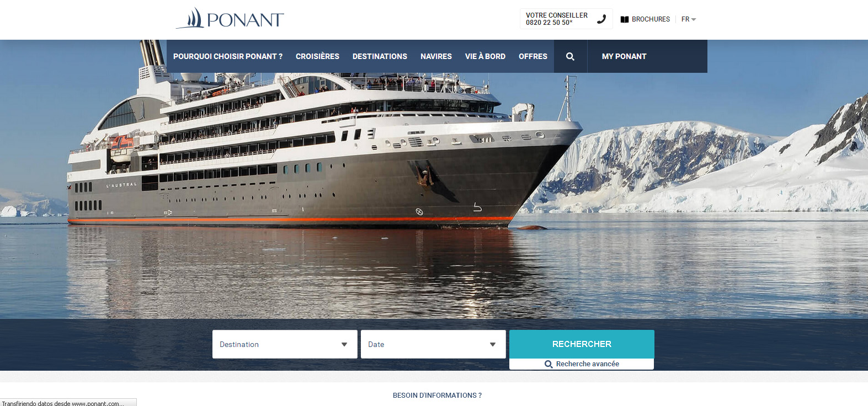Open the Croisières menu item

pos(317,56)
